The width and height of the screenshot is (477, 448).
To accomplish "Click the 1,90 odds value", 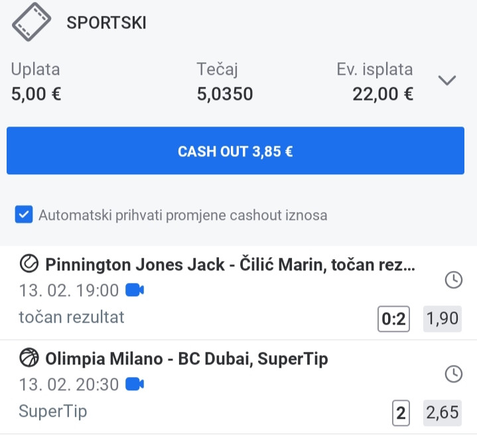I will (443, 319).
